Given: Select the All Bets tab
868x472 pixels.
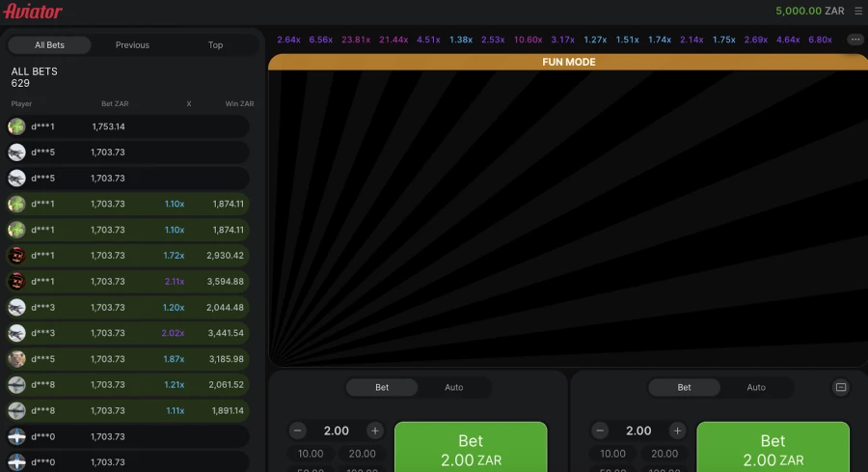Looking at the screenshot, I should click(x=50, y=45).
